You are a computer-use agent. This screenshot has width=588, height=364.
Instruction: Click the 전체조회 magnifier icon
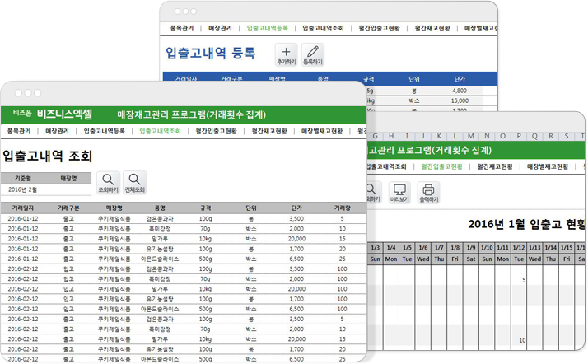point(135,181)
